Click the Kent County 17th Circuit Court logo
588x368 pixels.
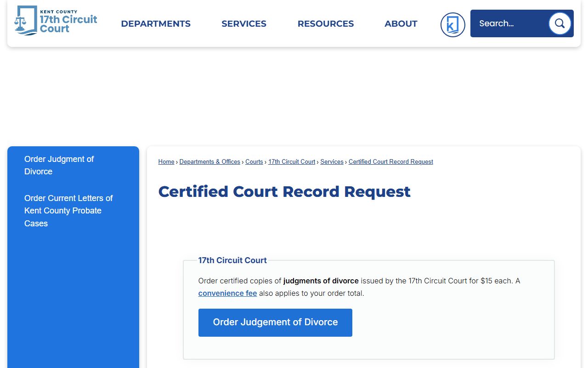coord(56,20)
